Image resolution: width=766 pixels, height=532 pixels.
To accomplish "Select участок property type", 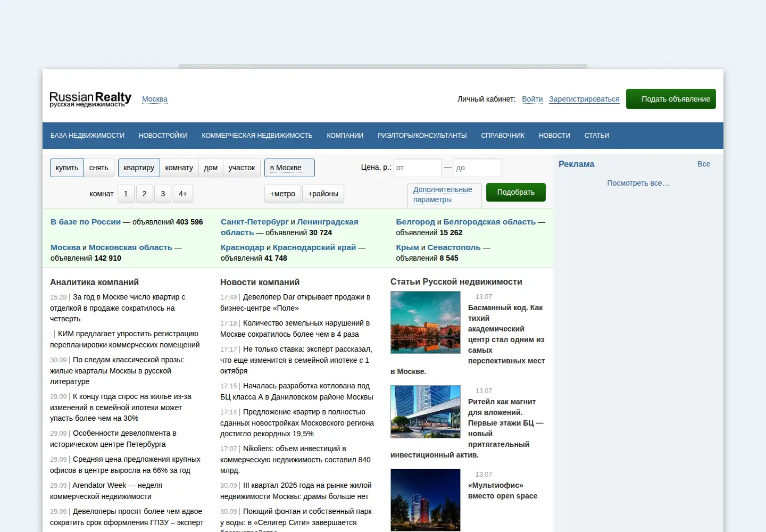I will (x=242, y=168).
